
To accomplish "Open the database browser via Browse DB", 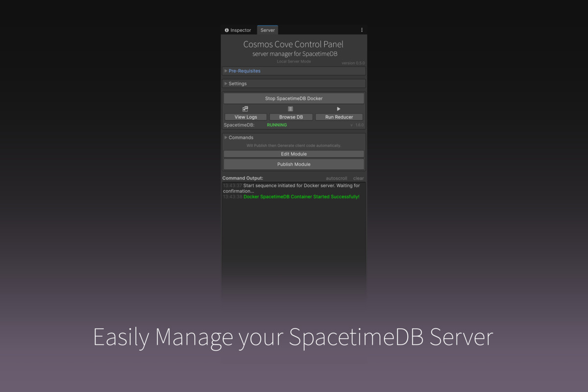I will coord(291,117).
